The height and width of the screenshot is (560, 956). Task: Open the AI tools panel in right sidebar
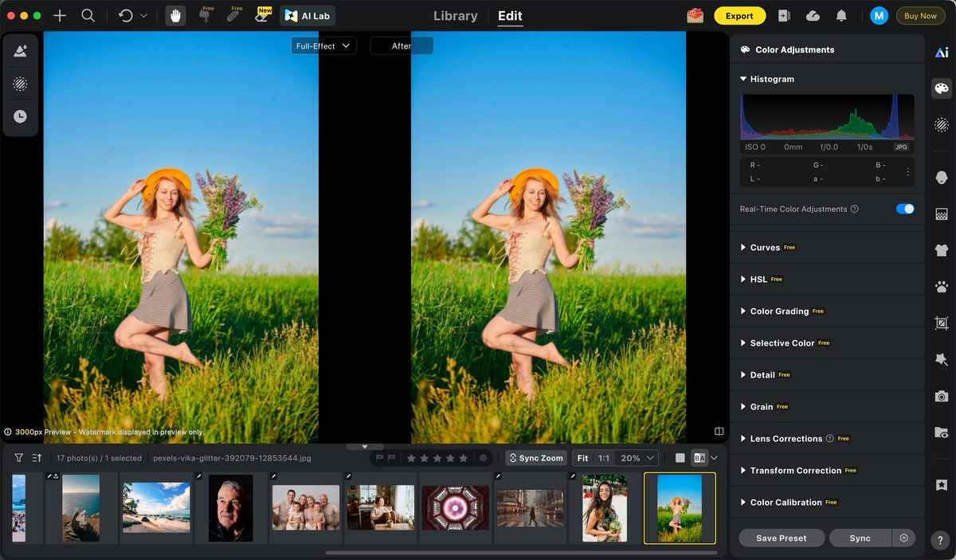pos(942,53)
